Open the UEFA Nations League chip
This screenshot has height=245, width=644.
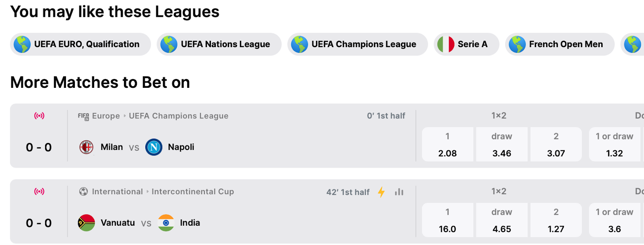(x=219, y=44)
